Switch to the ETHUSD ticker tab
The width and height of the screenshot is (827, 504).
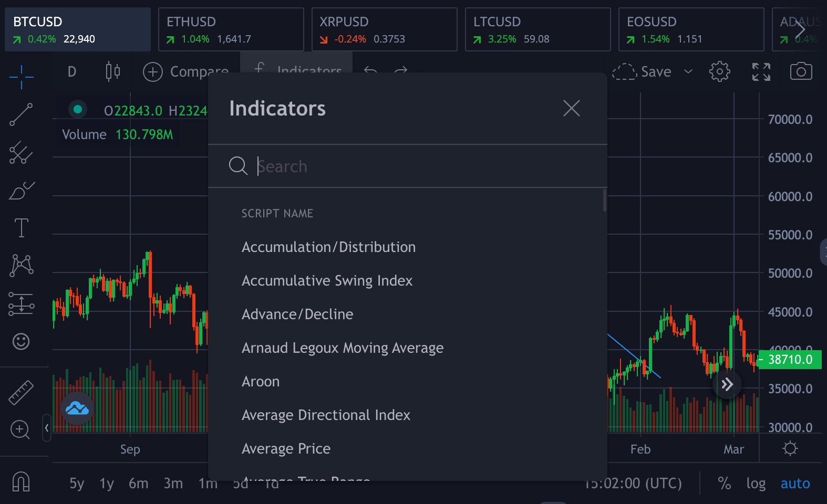pyautogui.click(x=231, y=29)
